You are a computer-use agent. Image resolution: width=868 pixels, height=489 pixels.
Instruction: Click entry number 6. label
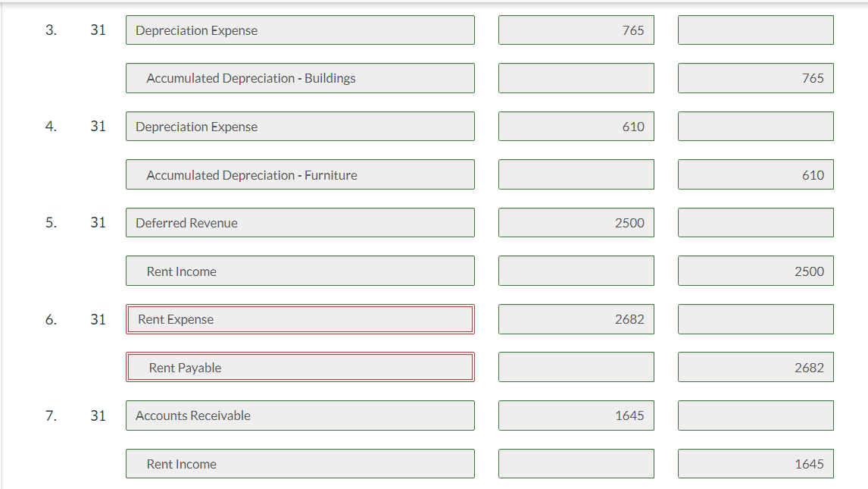tap(51, 319)
